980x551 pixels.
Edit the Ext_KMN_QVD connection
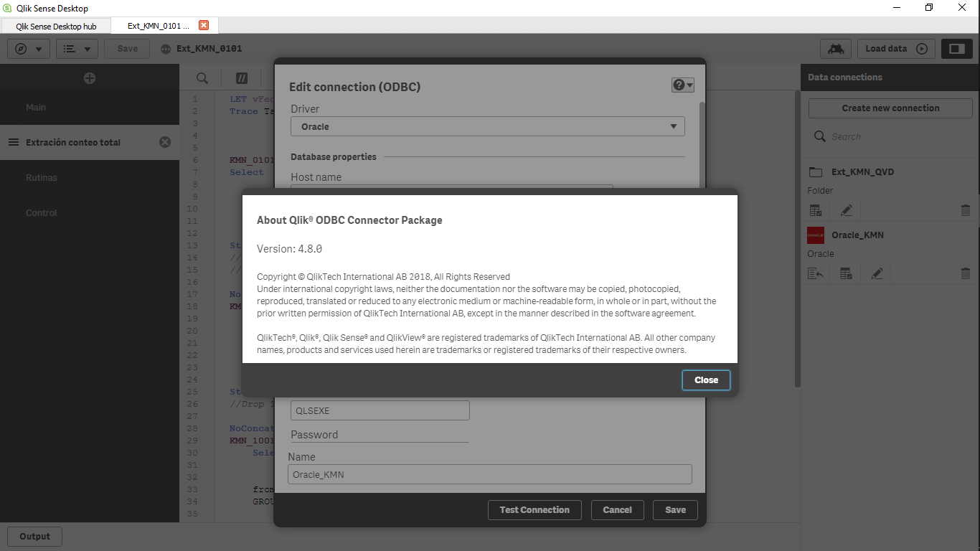click(x=846, y=210)
